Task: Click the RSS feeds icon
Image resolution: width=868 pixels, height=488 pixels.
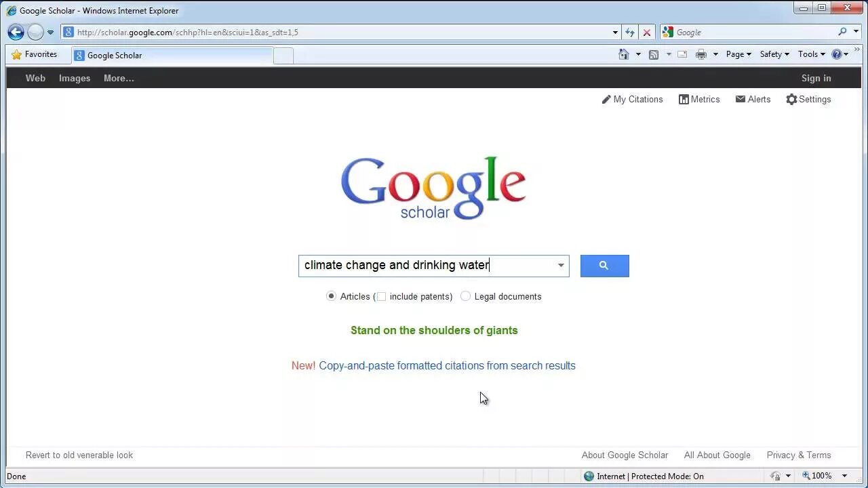Action: 654,54
